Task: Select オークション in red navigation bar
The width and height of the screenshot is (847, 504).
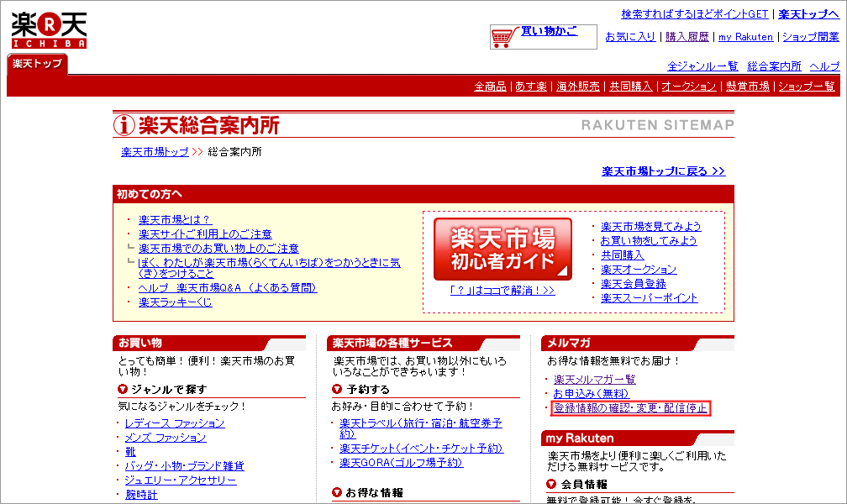Action: pyautogui.click(x=689, y=87)
